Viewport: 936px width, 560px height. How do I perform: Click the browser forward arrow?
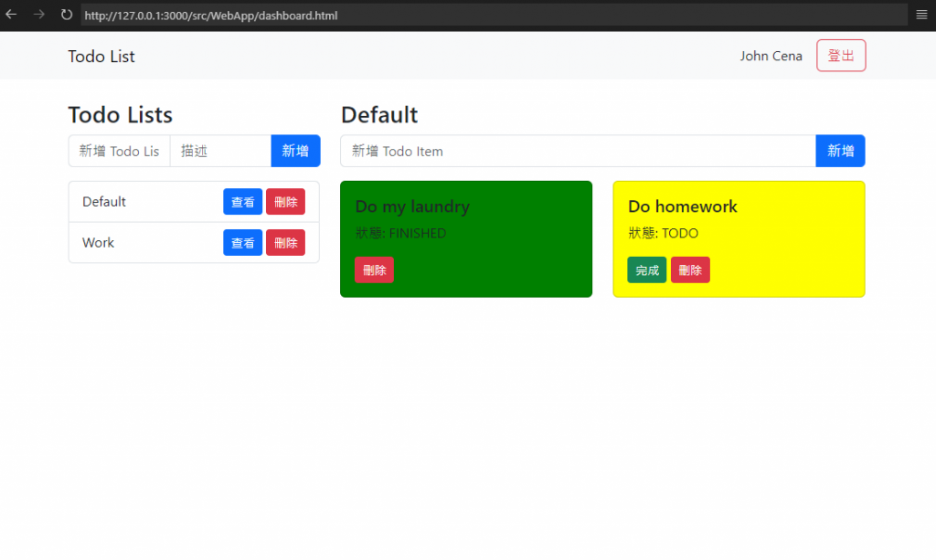point(38,15)
